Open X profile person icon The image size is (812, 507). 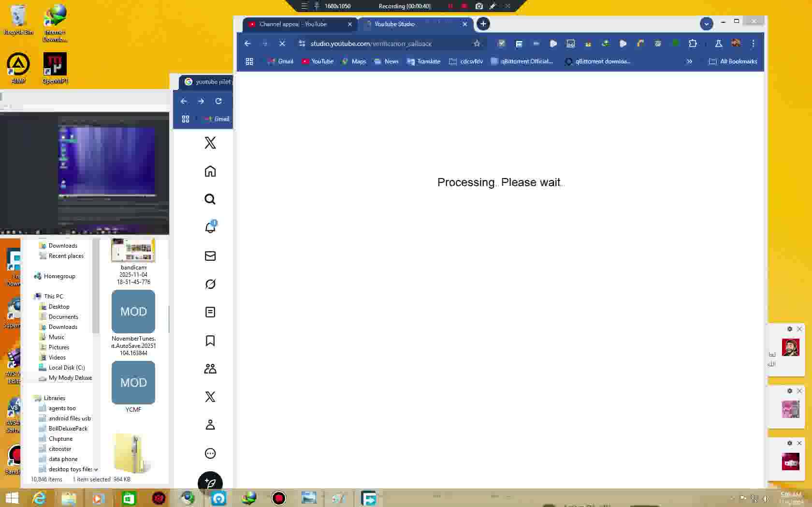point(210,425)
